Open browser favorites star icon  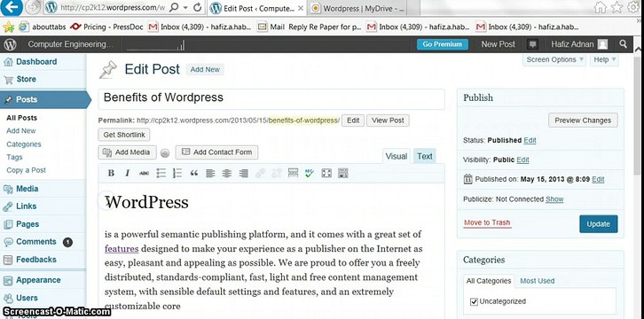[x=617, y=7]
